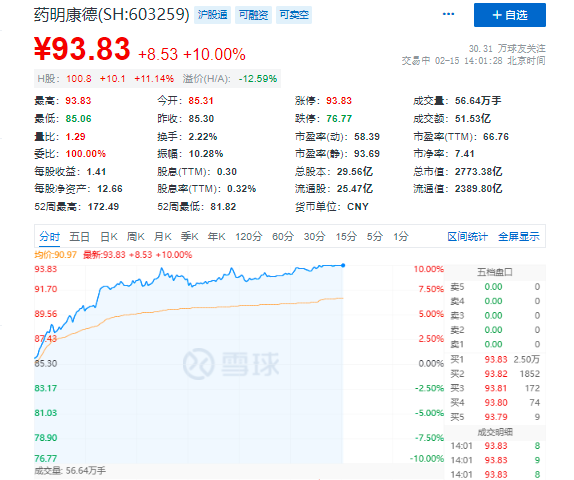This screenshot has width=574, height=480.
Task: Click the 成交额 value 51.53亿
Action: point(473,119)
